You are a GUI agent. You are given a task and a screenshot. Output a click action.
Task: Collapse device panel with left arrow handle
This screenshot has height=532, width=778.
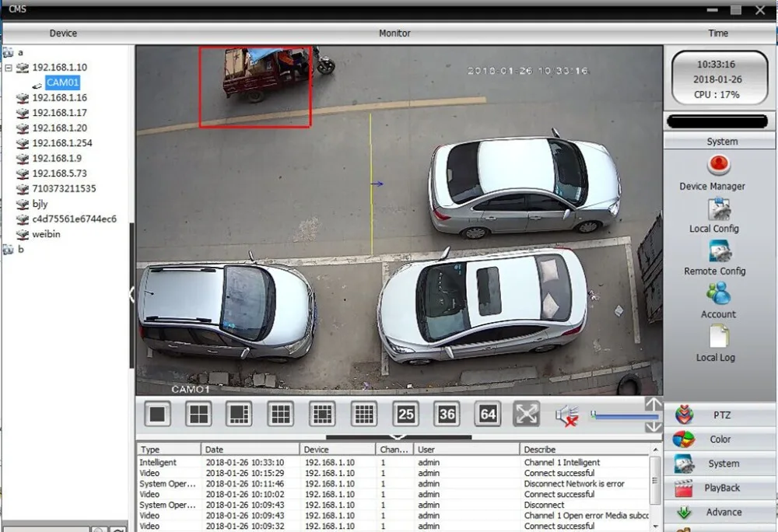coord(132,295)
